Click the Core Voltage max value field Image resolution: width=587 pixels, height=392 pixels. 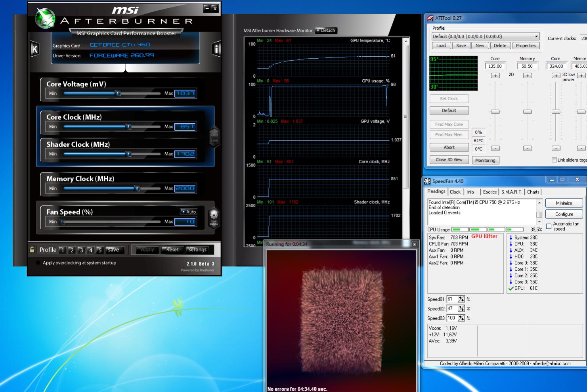pos(185,94)
